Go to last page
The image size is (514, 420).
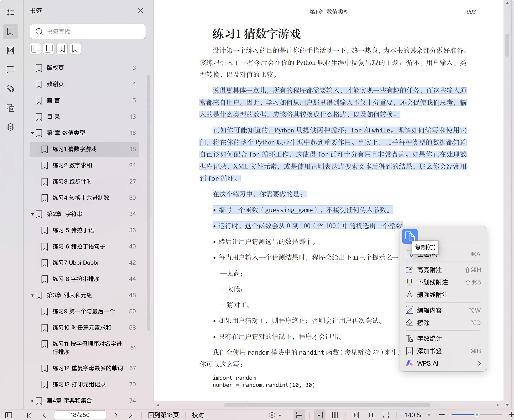point(131,415)
